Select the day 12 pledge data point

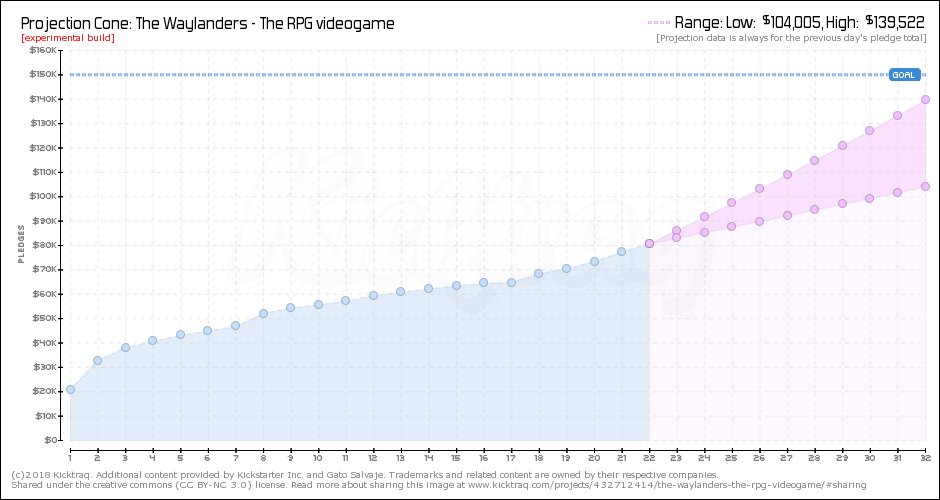pos(373,295)
